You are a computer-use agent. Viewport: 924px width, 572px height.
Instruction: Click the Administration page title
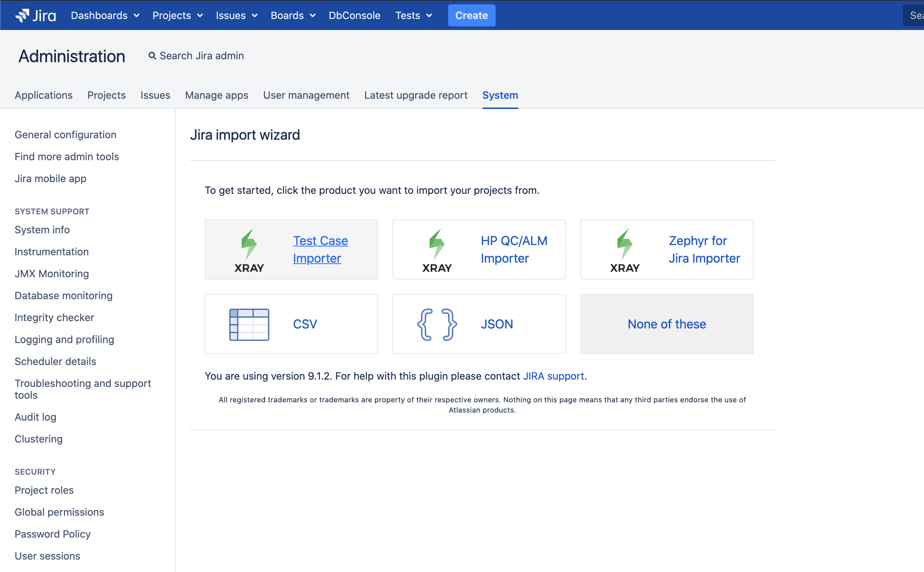click(x=71, y=56)
